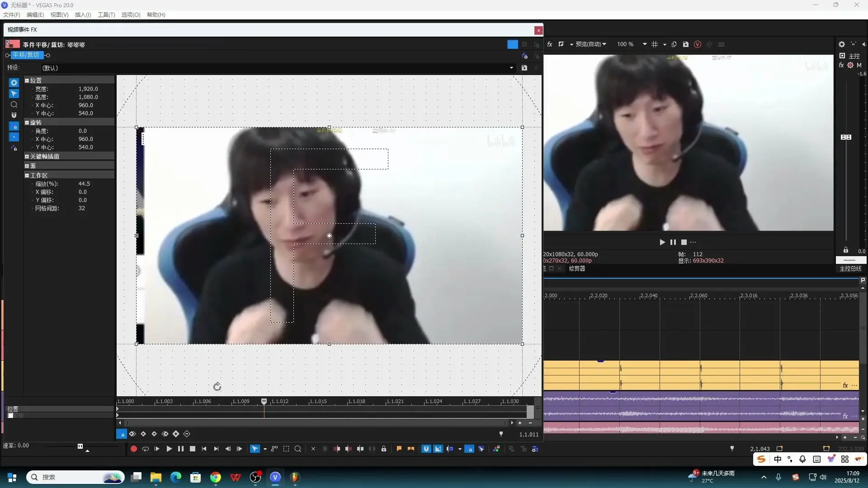The height and width of the screenshot is (488, 868).
Task: Expand the 关键帧插值 property group
Action: 27,156
